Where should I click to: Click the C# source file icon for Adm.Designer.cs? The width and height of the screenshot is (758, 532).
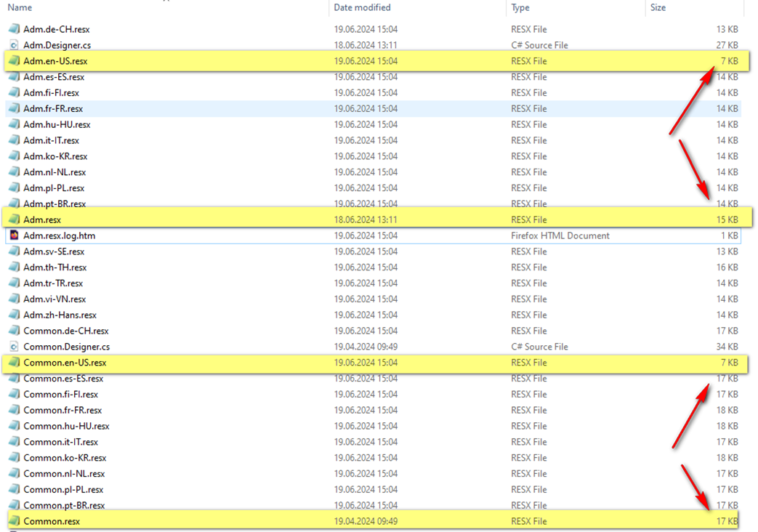coord(13,45)
